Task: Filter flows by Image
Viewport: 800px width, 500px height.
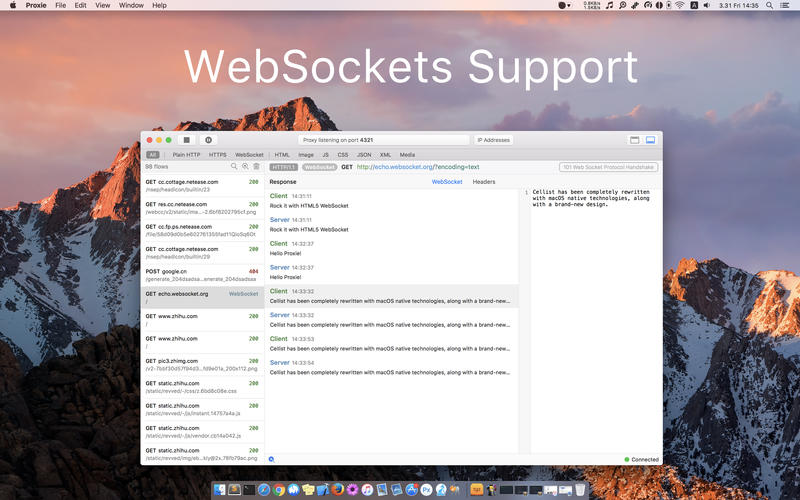Action: tap(306, 155)
